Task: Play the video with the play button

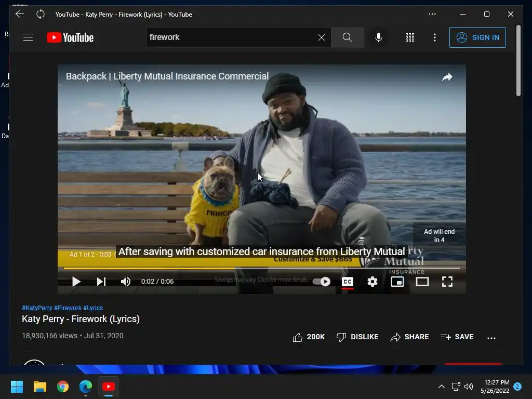Action: click(76, 282)
